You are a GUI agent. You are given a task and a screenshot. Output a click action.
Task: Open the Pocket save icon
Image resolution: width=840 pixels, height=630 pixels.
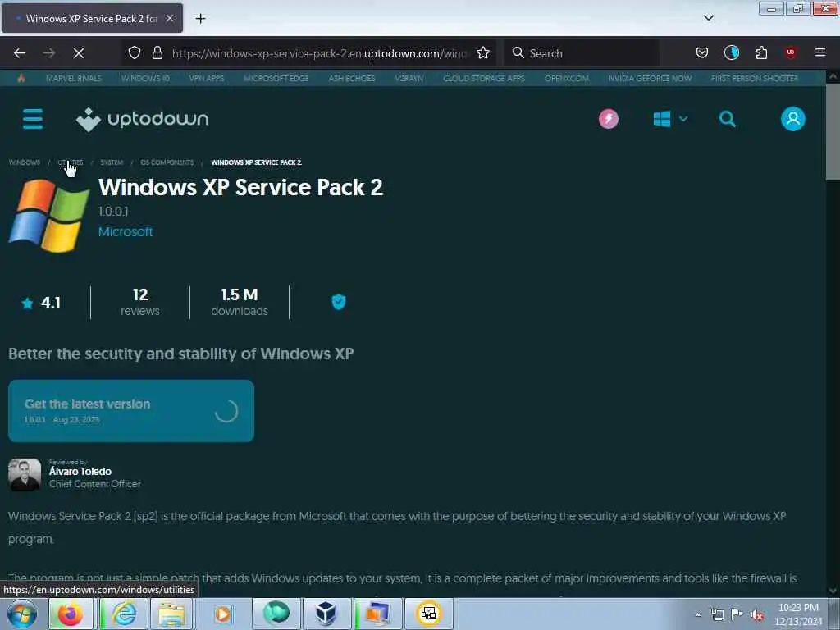[x=702, y=53]
